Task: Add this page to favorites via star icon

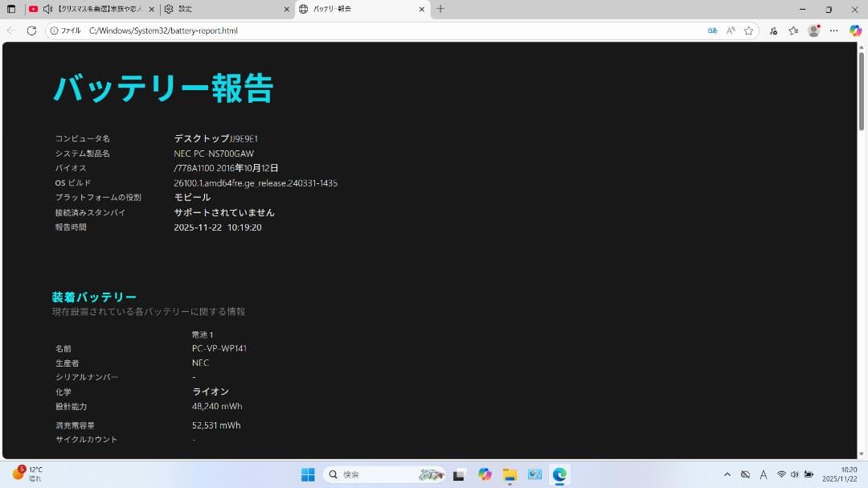Action: coord(748,31)
